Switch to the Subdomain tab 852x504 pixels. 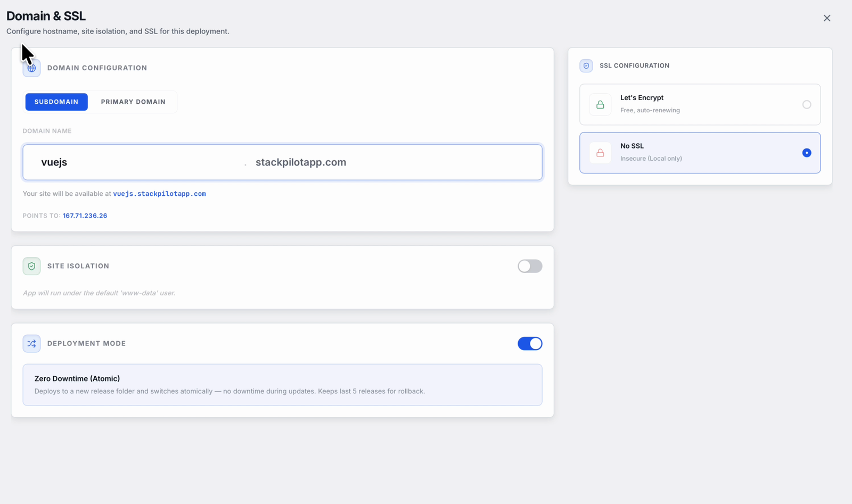pyautogui.click(x=56, y=102)
